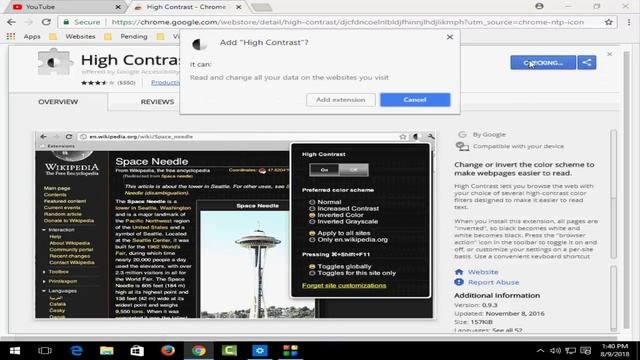Bookmark this page with the star icon
This screenshot has height=360, width=640.
(609, 22)
